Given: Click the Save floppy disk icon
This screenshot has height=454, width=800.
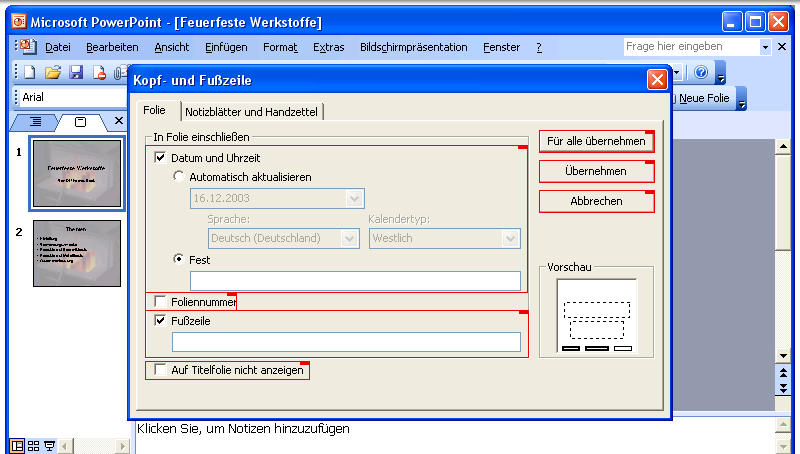Looking at the screenshot, I should [x=77, y=73].
